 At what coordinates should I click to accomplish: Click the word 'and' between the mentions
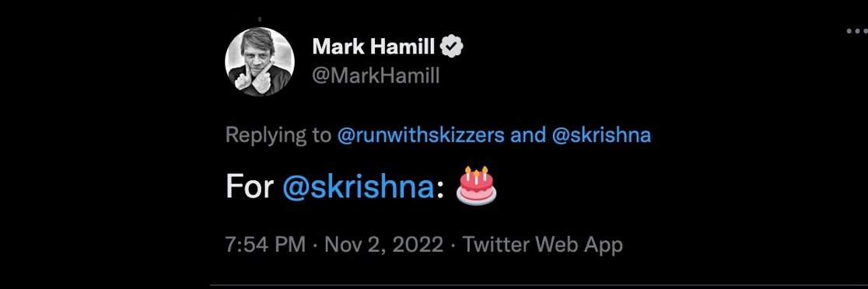tap(528, 135)
